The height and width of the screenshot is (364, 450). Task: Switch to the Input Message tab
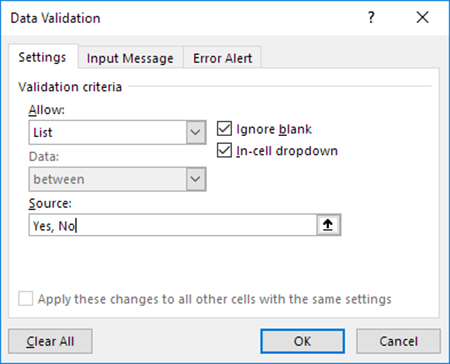click(x=130, y=58)
